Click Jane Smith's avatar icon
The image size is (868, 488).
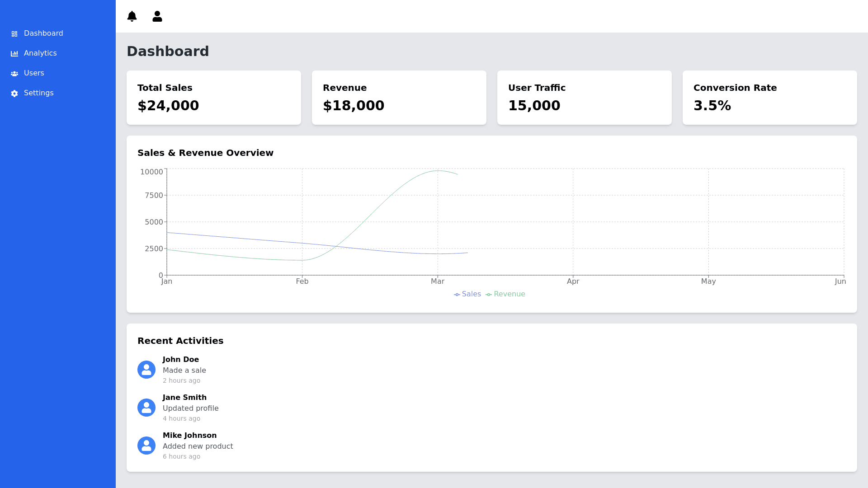point(146,408)
